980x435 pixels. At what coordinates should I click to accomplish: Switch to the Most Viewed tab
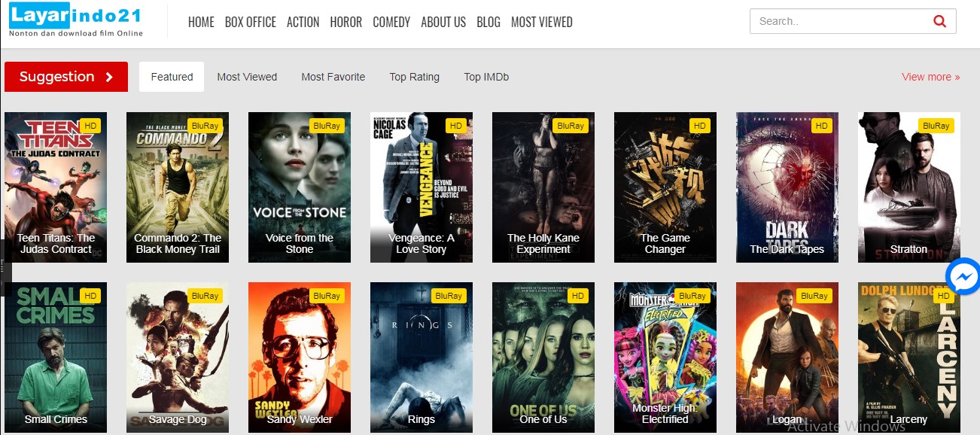point(247,77)
